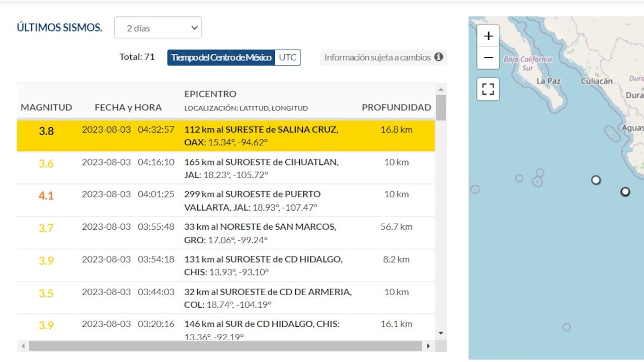Click the down arrow on the vertical scrollbar

point(441,333)
